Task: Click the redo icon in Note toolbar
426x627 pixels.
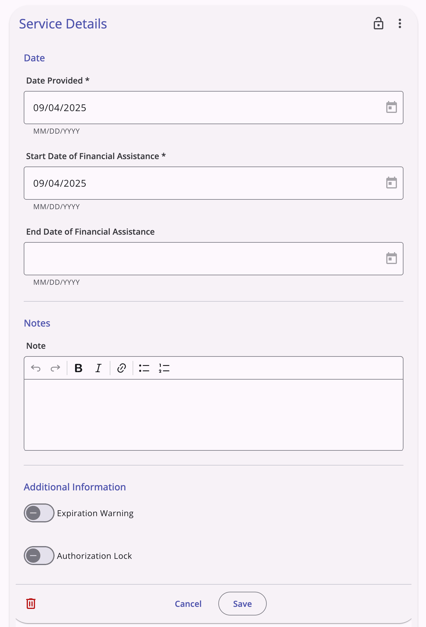Action: 55,368
